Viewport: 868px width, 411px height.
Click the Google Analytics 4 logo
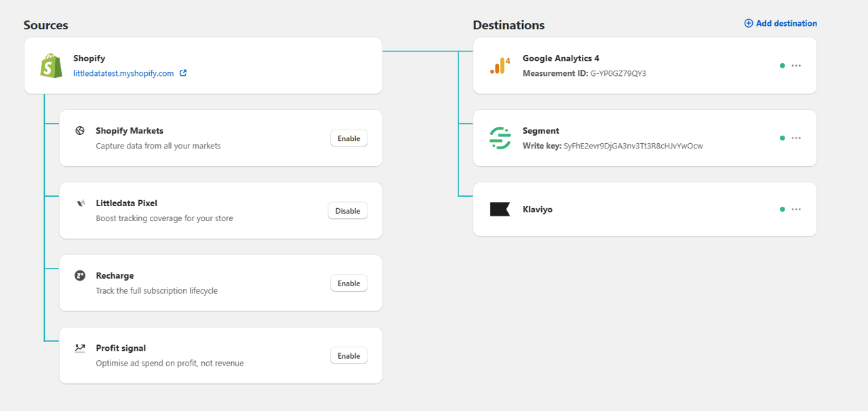point(500,66)
